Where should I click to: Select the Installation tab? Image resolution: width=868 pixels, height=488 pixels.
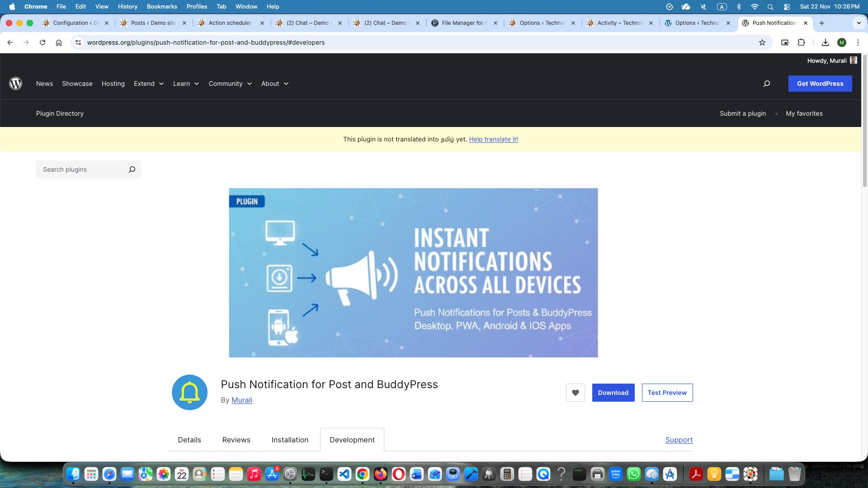point(290,440)
